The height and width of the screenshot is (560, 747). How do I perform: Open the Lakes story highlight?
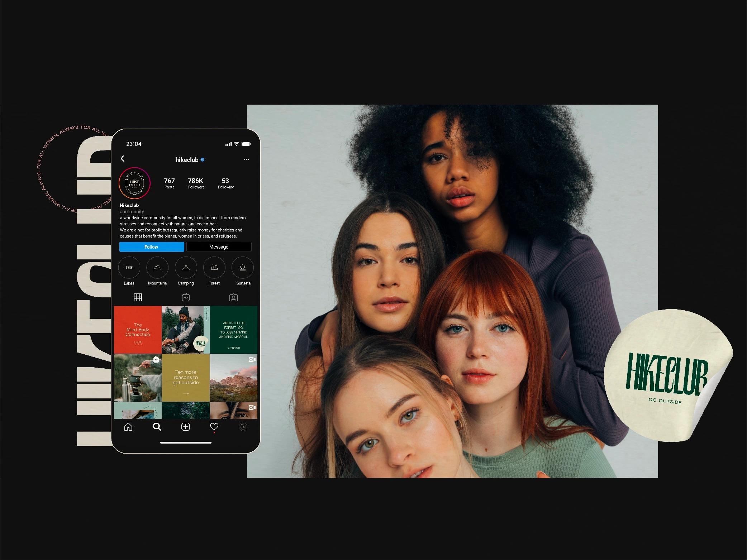click(x=129, y=267)
